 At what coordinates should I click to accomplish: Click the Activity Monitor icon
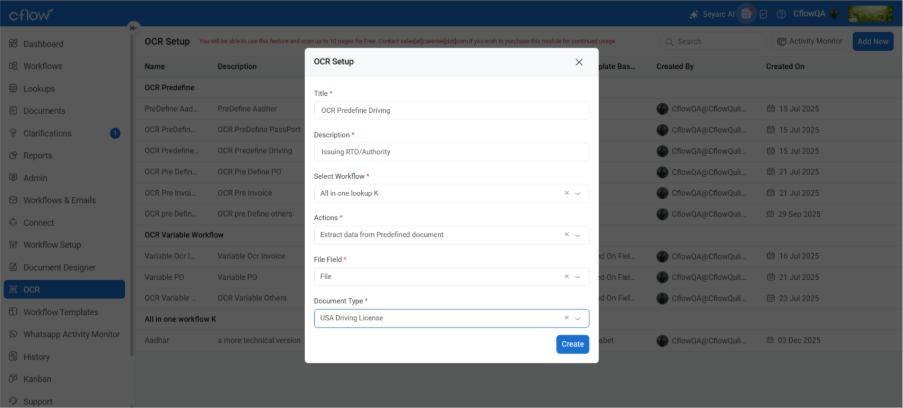[782, 42]
